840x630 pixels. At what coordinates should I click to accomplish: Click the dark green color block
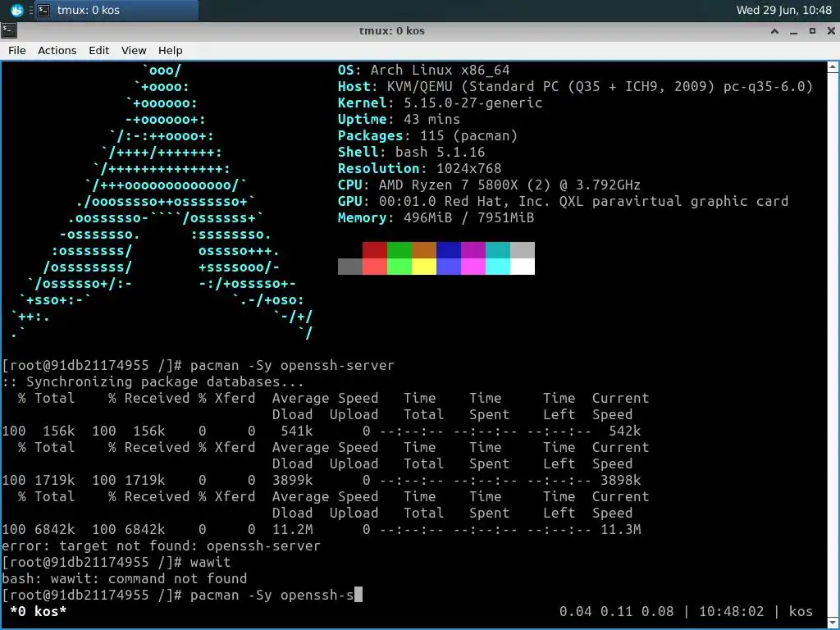coord(399,250)
